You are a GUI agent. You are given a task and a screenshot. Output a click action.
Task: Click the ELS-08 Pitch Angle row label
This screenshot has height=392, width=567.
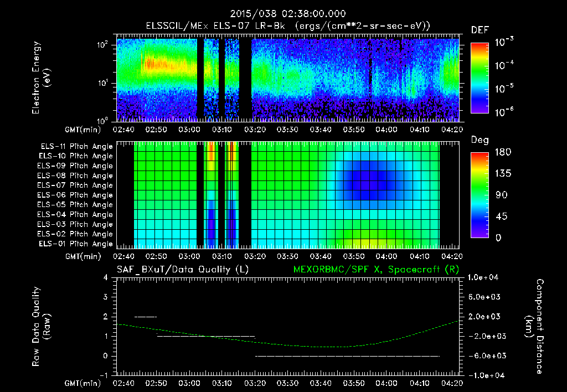[75, 176]
